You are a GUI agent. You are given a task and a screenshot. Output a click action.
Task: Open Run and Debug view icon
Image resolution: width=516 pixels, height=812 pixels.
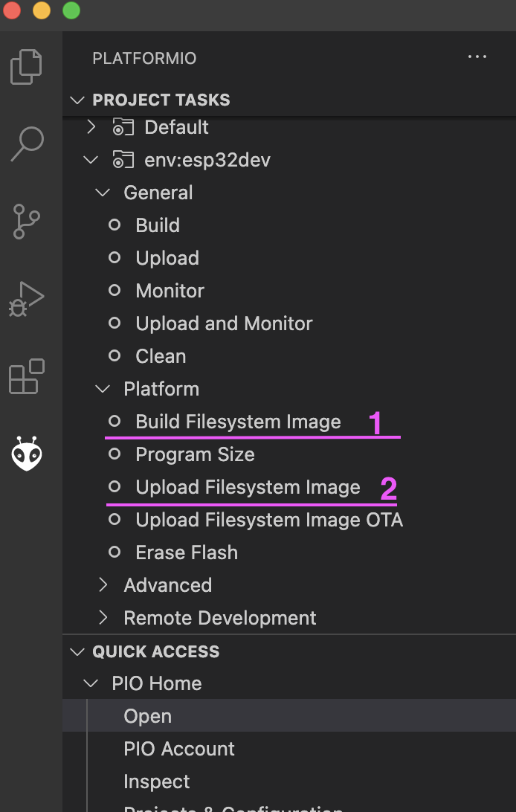(27, 299)
